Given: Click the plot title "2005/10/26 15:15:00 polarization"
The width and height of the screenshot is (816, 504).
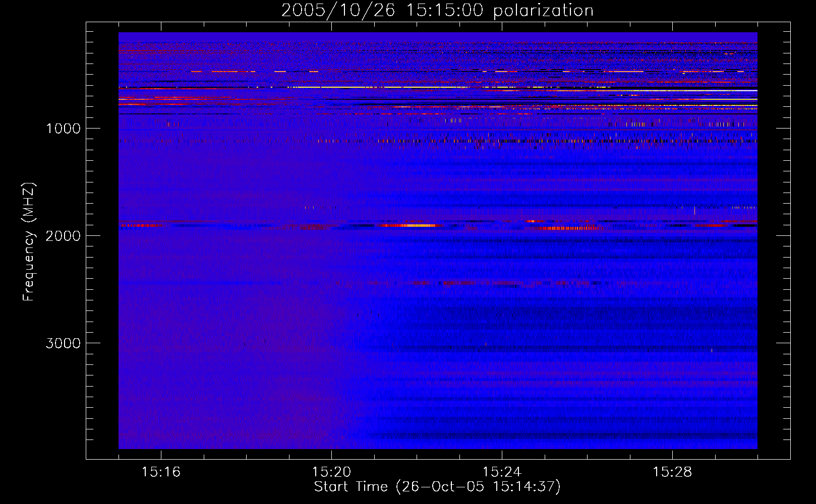Looking at the screenshot, I should coord(437,11).
